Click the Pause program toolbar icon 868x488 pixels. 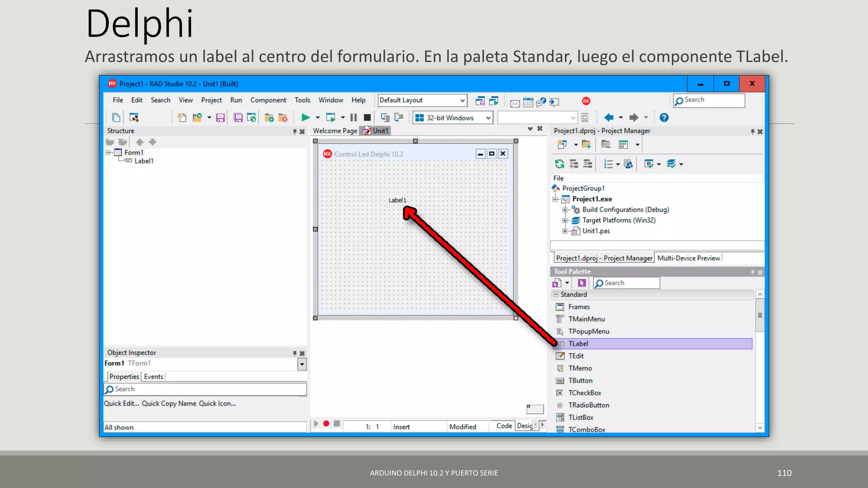point(353,117)
